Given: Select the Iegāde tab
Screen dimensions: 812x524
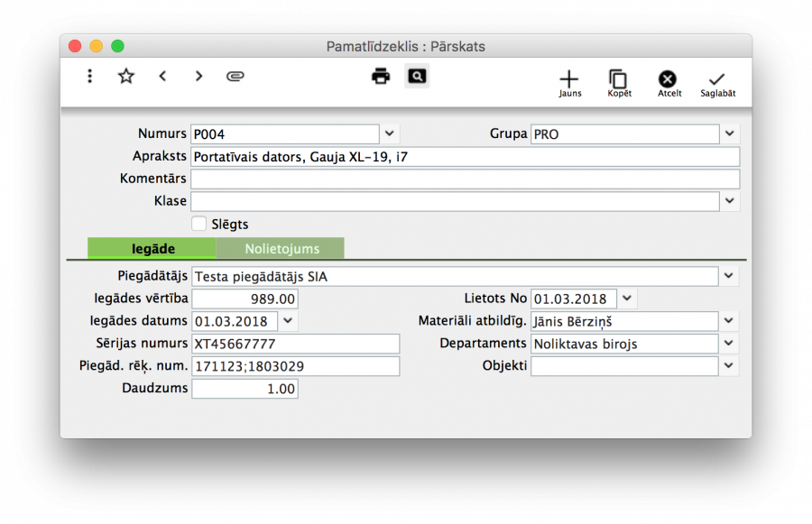Looking at the screenshot, I should [x=152, y=249].
